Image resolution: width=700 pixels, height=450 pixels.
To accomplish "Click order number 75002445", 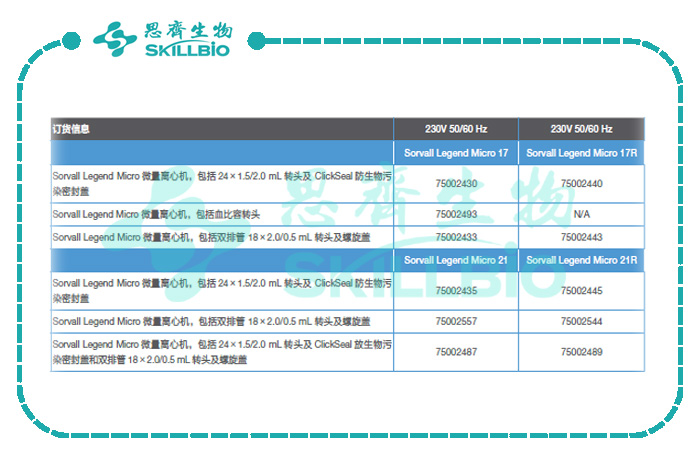I will (582, 291).
